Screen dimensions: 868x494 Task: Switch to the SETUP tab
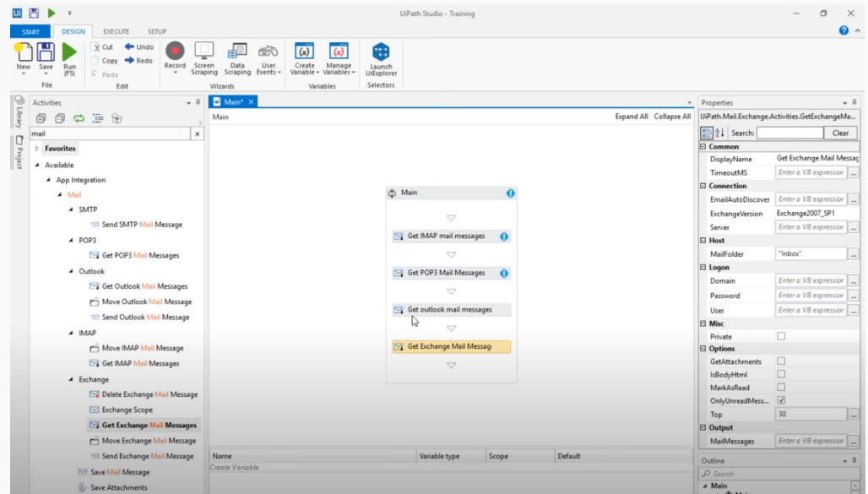click(157, 31)
